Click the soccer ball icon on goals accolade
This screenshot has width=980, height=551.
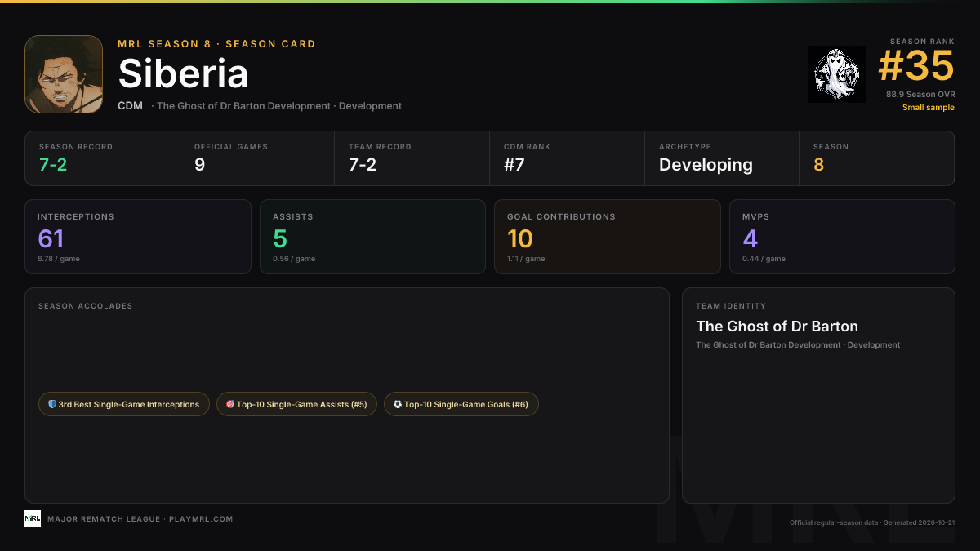398,404
